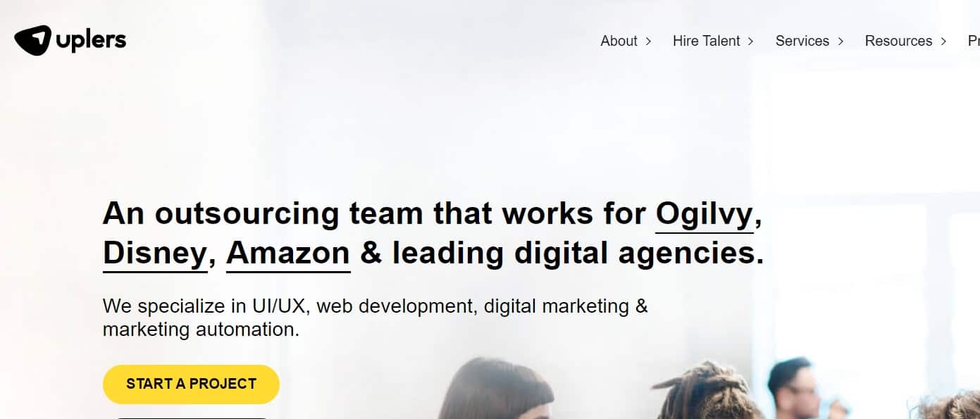980x419 pixels.
Task: Click the person with dreadlocks in hero photo
Action: point(707,391)
